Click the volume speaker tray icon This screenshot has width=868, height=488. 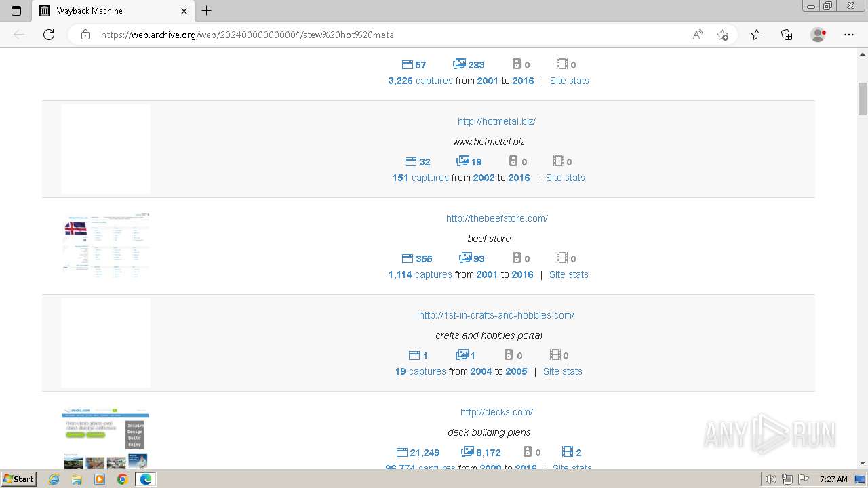click(x=771, y=479)
